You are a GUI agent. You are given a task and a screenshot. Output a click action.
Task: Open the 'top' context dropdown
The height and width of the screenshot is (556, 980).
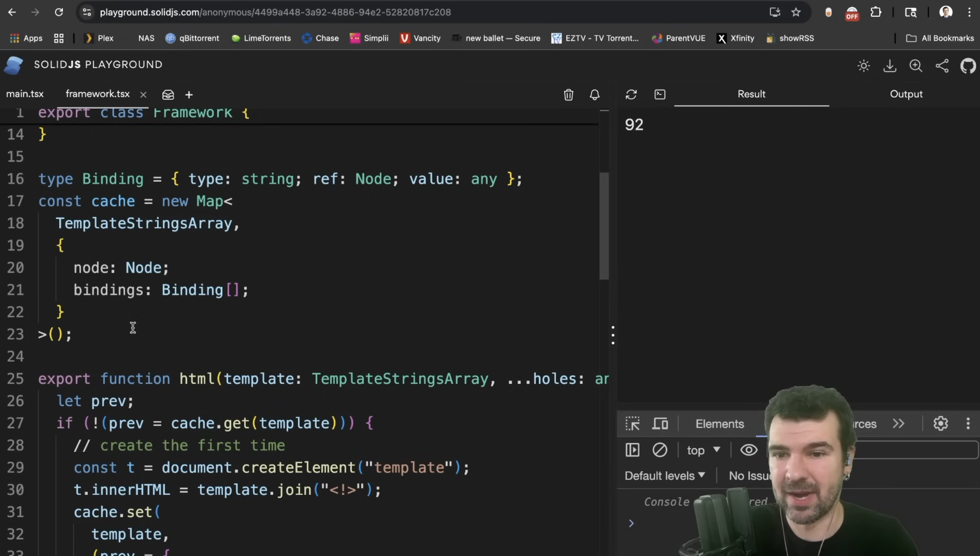coord(703,450)
